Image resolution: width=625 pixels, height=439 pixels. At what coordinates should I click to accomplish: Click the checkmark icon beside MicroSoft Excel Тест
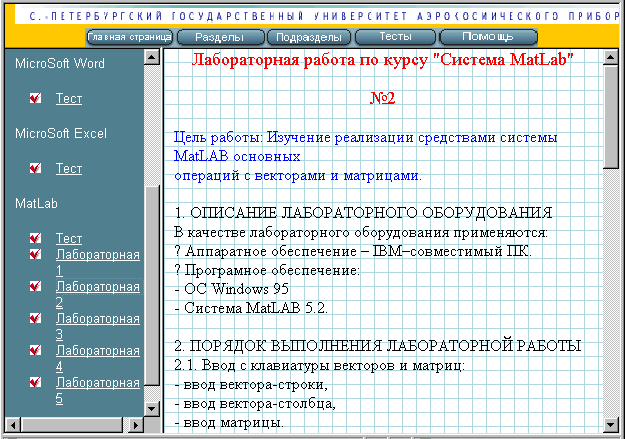coord(35,168)
